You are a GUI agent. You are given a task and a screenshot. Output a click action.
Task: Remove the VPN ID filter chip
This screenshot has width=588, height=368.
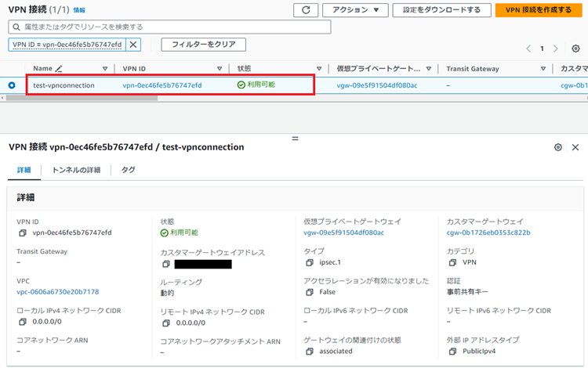tap(133, 45)
